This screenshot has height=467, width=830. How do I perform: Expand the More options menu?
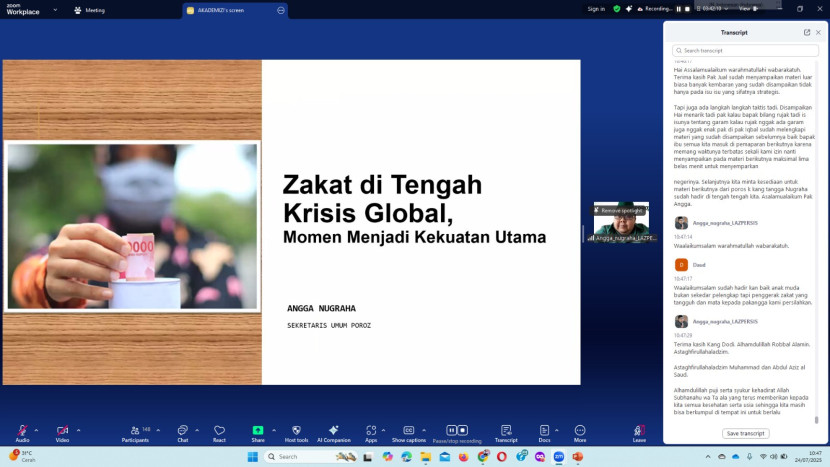coord(580,431)
